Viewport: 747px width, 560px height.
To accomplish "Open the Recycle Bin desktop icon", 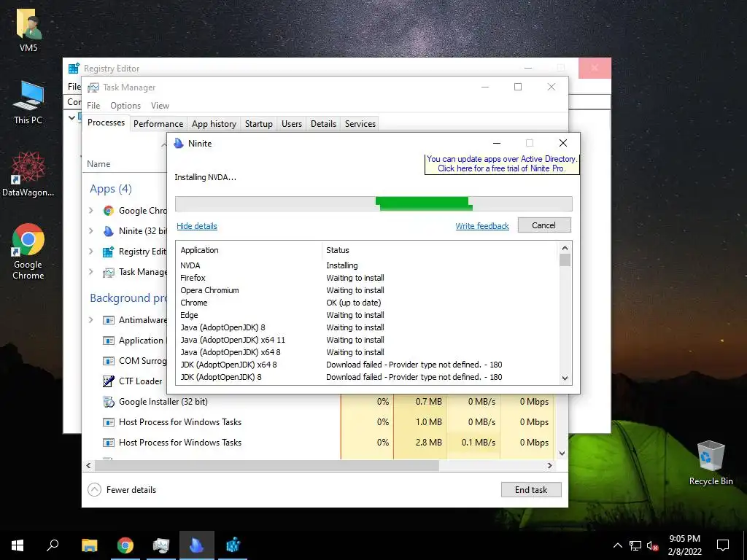I will tap(711, 463).
